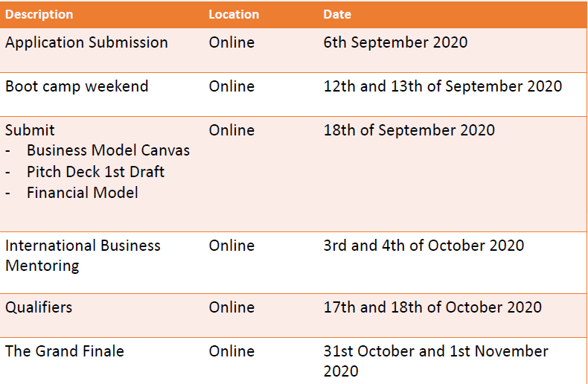The width and height of the screenshot is (588, 384).
Task: Click Online in the Boot camp weekend row
Action: (231, 86)
